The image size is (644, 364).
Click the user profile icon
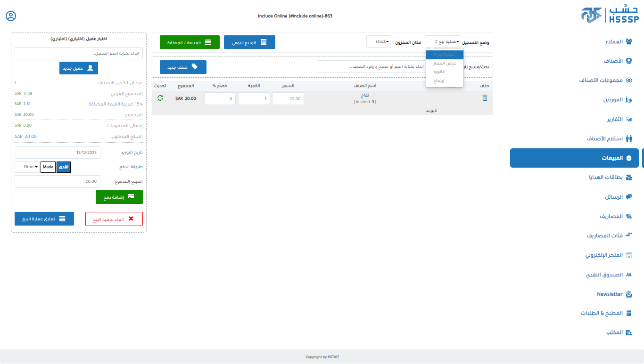click(x=11, y=16)
